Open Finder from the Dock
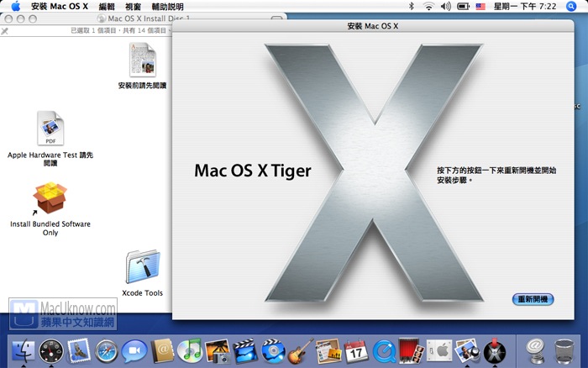The height and width of the screenshot is (368, 588). click(24, 351)
